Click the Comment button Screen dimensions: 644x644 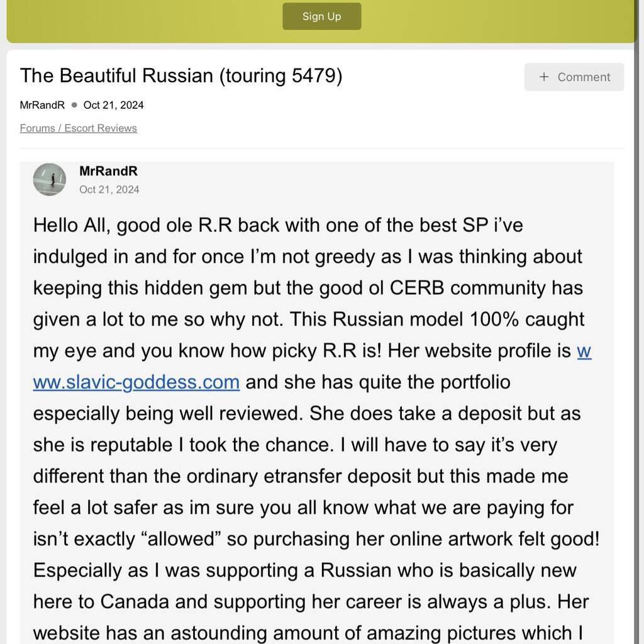point(574,77)
